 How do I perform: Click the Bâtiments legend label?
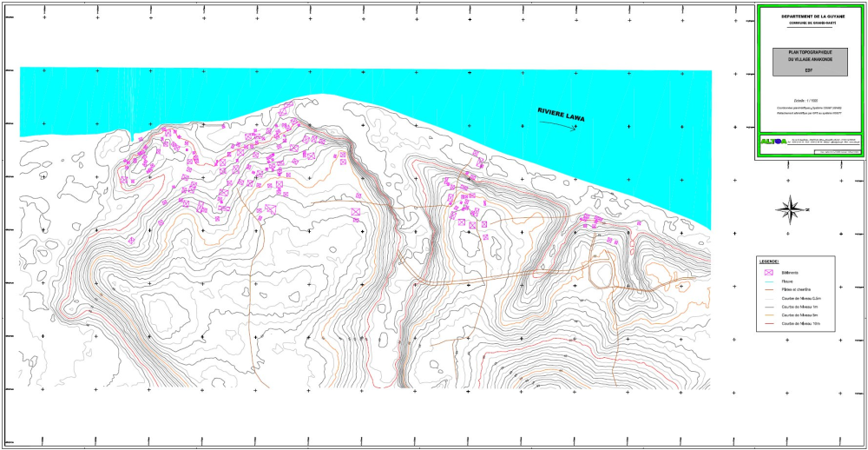(x=790, y=273)
